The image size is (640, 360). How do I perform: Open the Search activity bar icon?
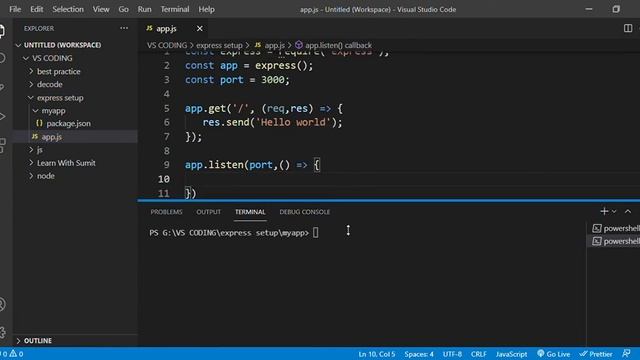2,58
